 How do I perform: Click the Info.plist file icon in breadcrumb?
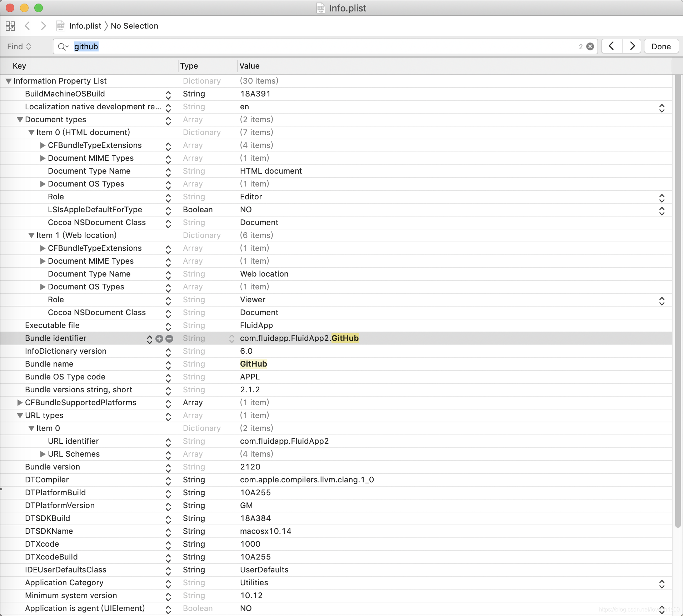61,26
